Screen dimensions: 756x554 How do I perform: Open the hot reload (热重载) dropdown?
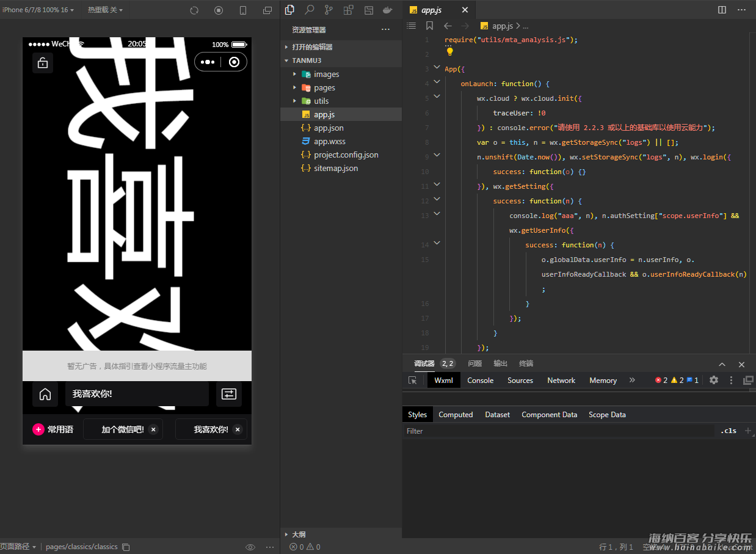tap(105, 10)
